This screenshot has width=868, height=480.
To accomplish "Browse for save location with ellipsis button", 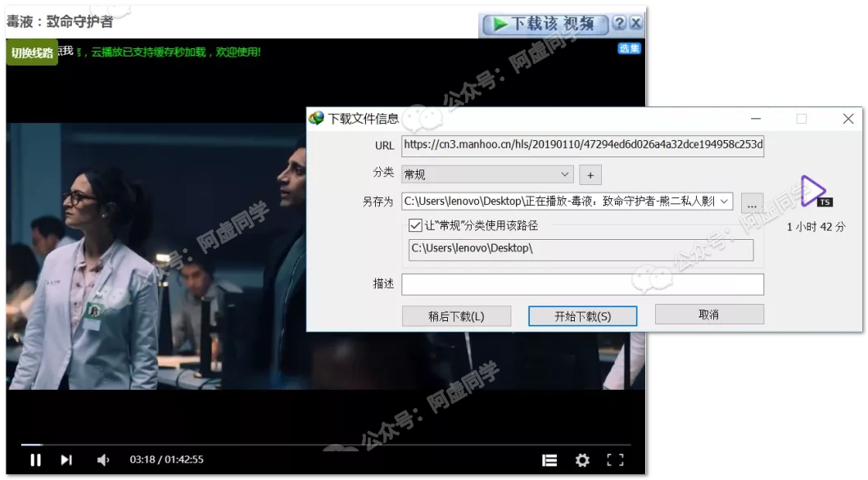I will click(x=752, y=204).
